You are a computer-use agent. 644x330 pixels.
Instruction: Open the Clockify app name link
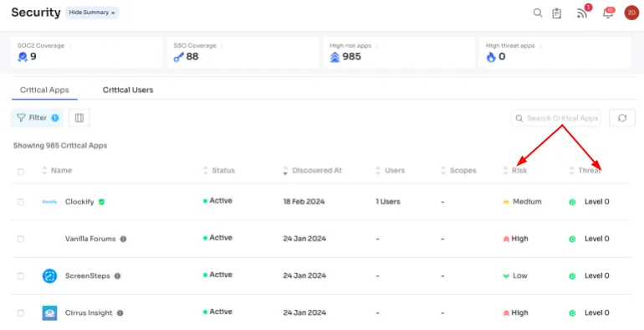coord(79,202)
